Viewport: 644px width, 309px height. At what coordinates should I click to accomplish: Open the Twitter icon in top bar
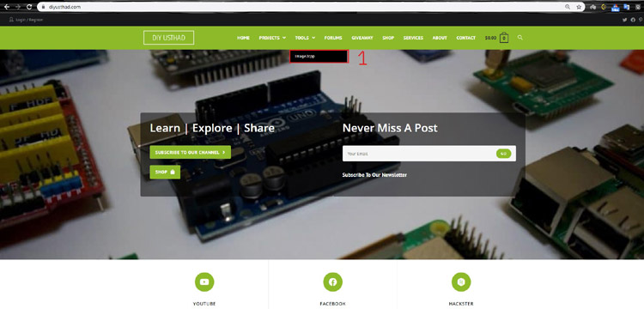tap(625, 20)
